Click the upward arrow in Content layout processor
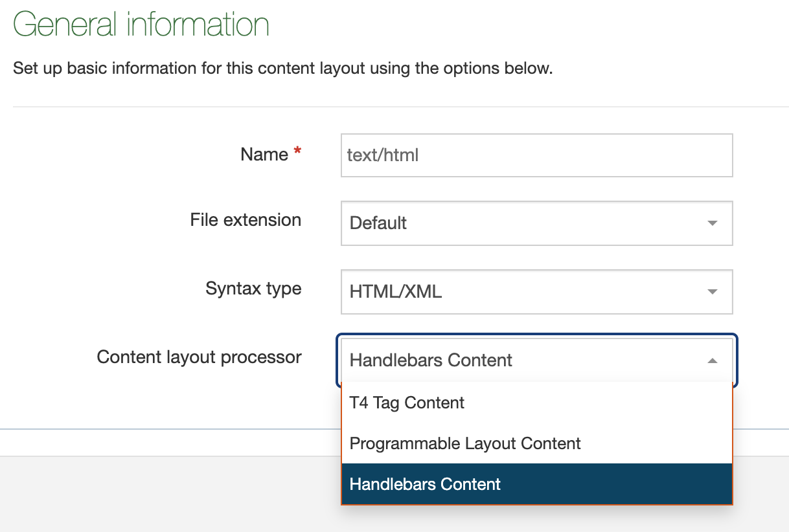The width and height of the screenshot is (789, 532). tap(712, 360)
